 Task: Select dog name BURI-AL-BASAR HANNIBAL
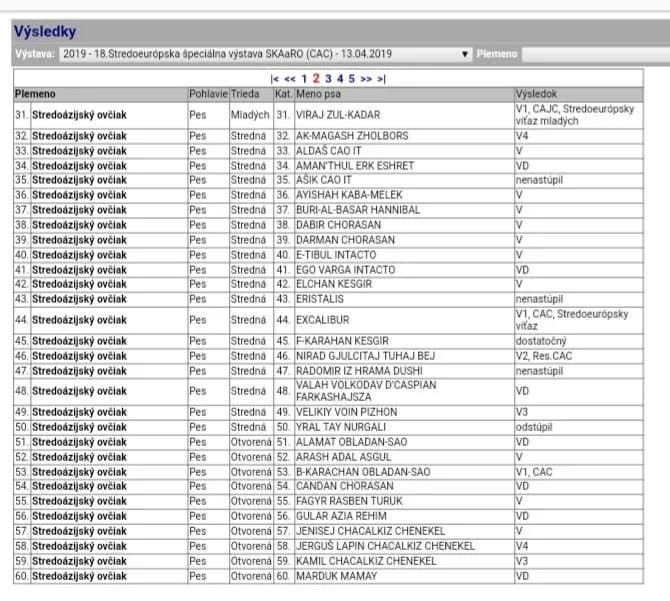(358, 210)
